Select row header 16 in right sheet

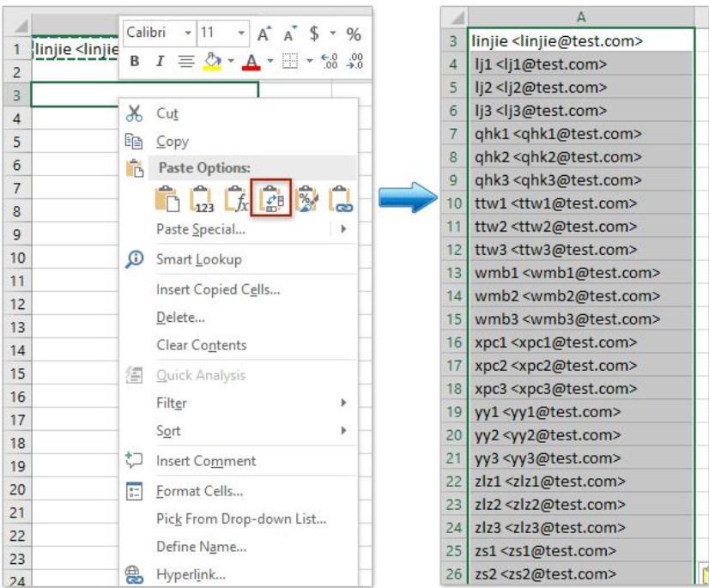click(x=454, y=342)
